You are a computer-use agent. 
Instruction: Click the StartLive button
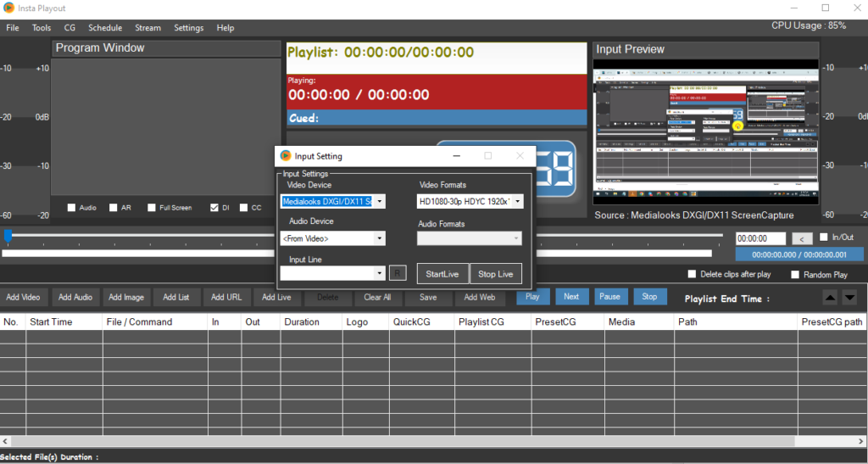(x=442, y=274)
